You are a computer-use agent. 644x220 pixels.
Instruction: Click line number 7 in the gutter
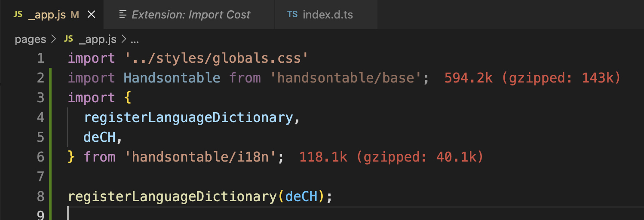[x=40, y=177]
